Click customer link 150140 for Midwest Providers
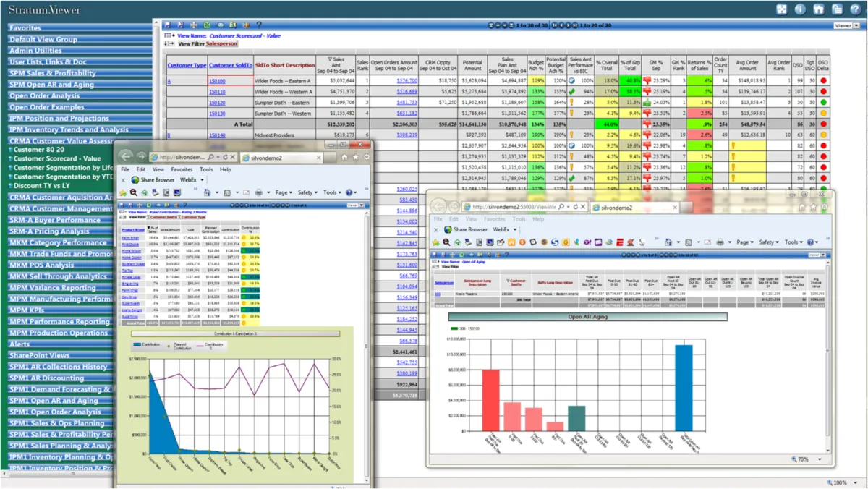This screenshot has height=489, width=868. (x=217, y=135)
